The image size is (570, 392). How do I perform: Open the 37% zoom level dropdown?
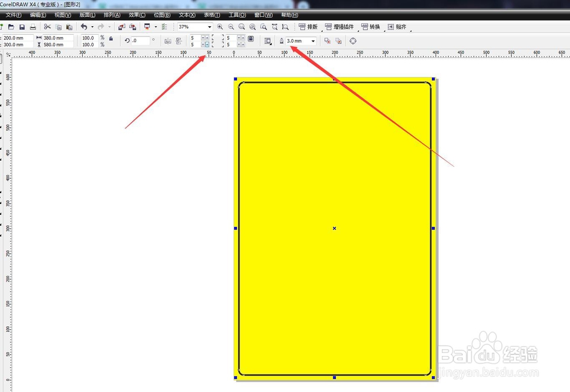209,27
